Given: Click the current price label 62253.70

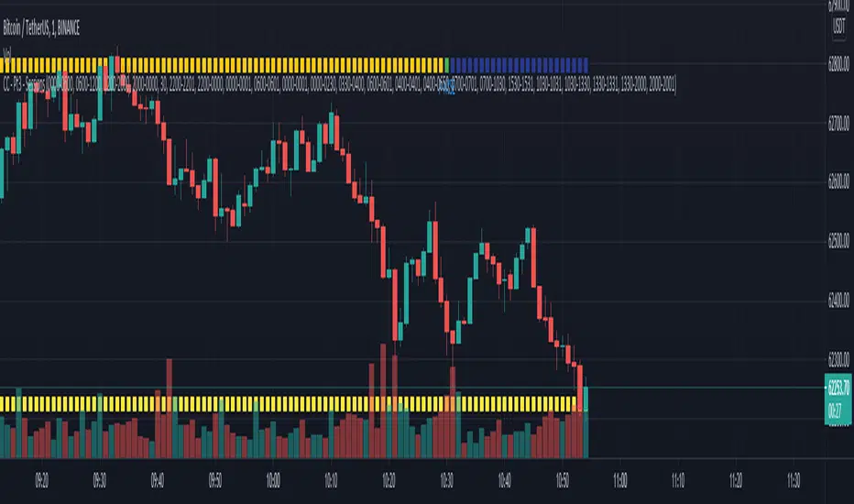Looking at the screenshot, I should pyautogui.click(x=839, y=388).
